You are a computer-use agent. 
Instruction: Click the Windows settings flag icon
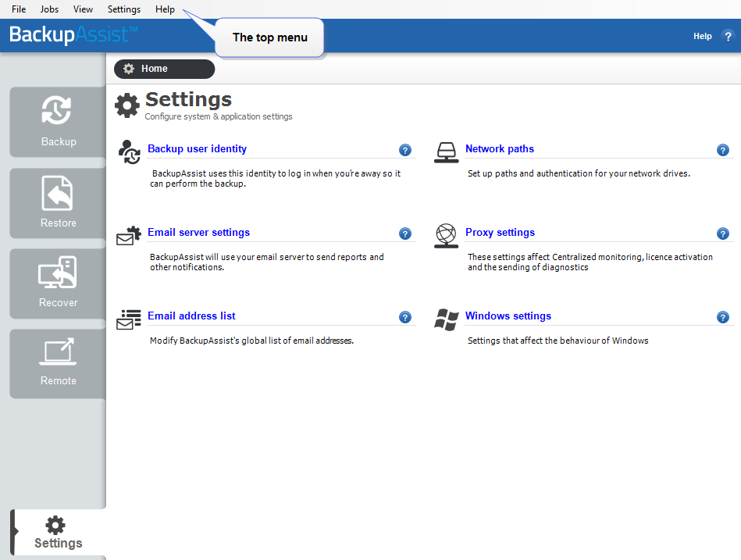(446, 319)
